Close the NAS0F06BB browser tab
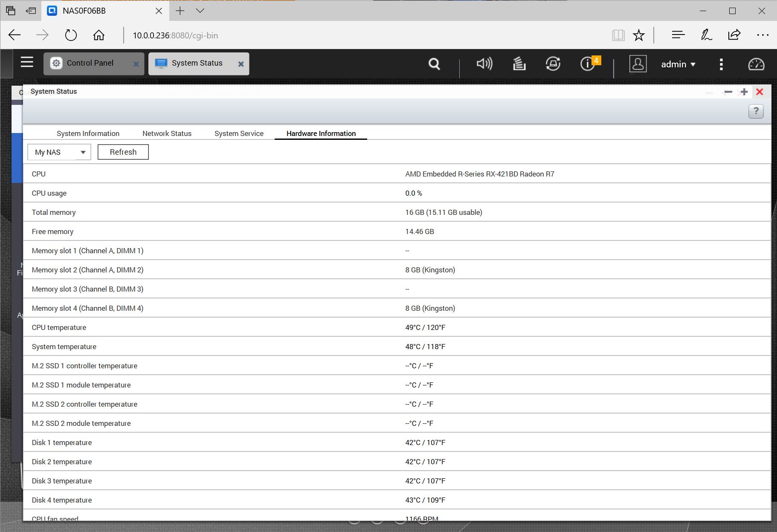 coord(159,11)
